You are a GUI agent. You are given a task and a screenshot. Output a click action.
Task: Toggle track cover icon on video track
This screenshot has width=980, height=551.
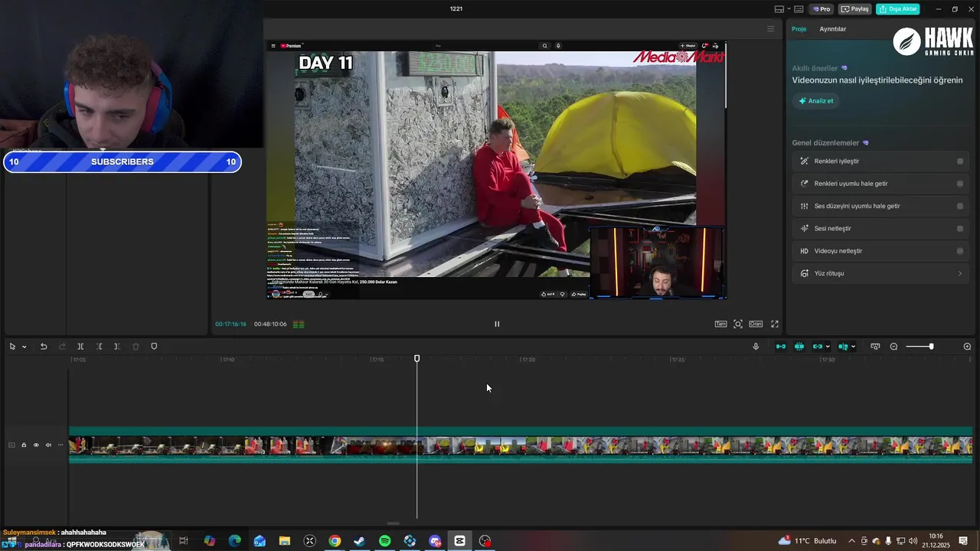coord(11,445)
